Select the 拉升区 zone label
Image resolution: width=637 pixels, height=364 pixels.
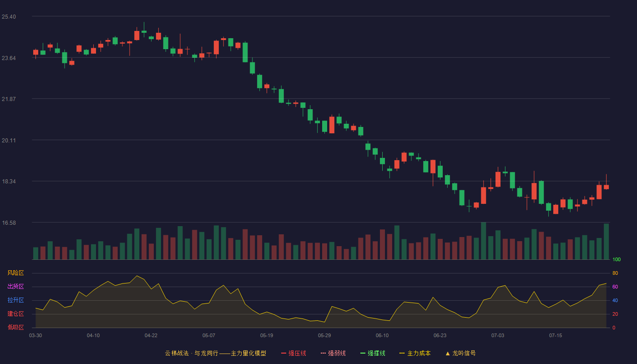[x=15, y=300]
